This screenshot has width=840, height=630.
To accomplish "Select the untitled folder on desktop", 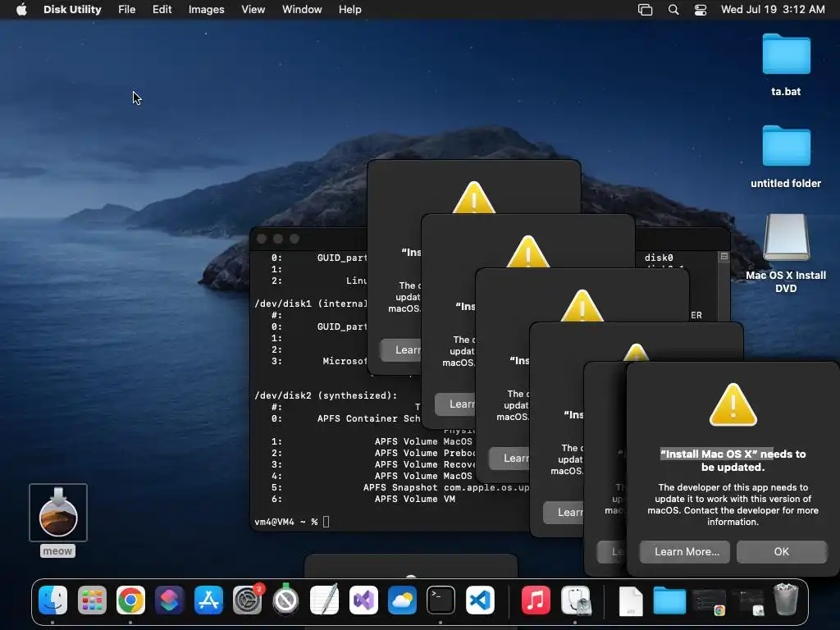I will 786,157.
